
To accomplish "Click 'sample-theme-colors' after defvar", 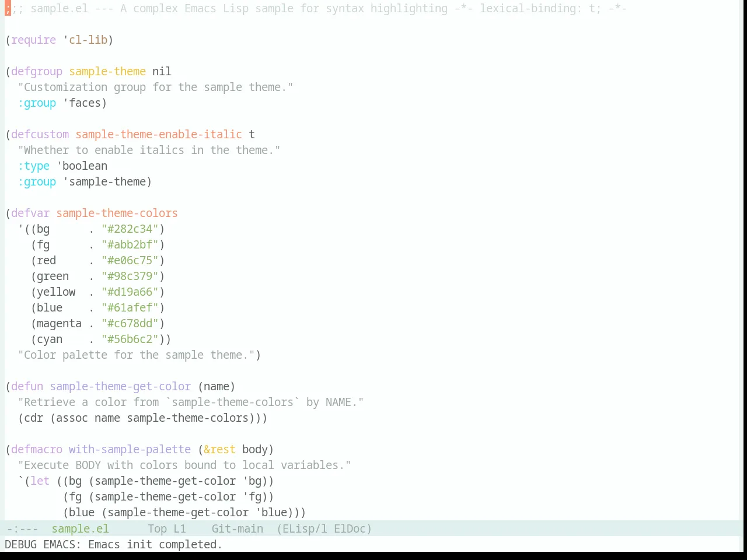I will point(117,213).
